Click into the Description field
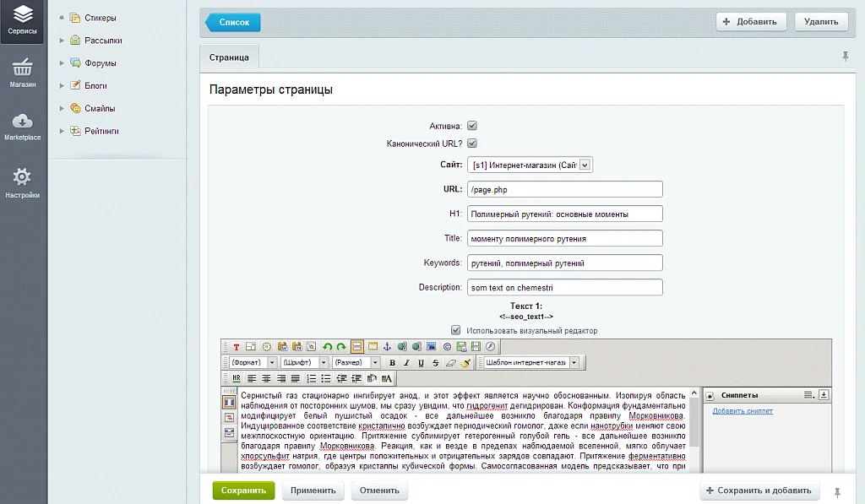The height and width of the screenshot is (504, 865). click(x=565, y=287)
